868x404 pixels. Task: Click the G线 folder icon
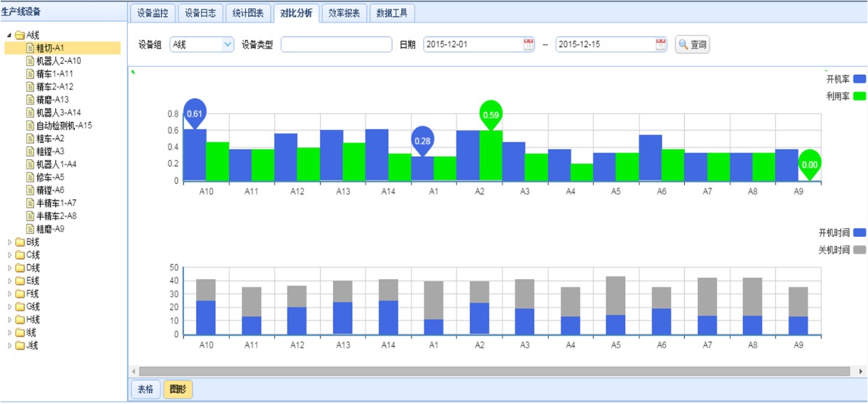tap(20, 307)
